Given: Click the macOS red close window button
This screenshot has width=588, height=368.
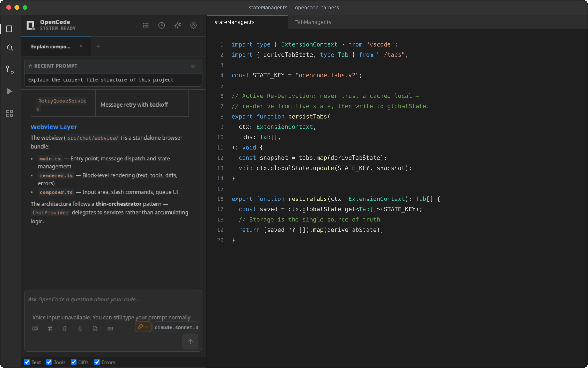Looking at the screenshot, I should tap(9, 7).
